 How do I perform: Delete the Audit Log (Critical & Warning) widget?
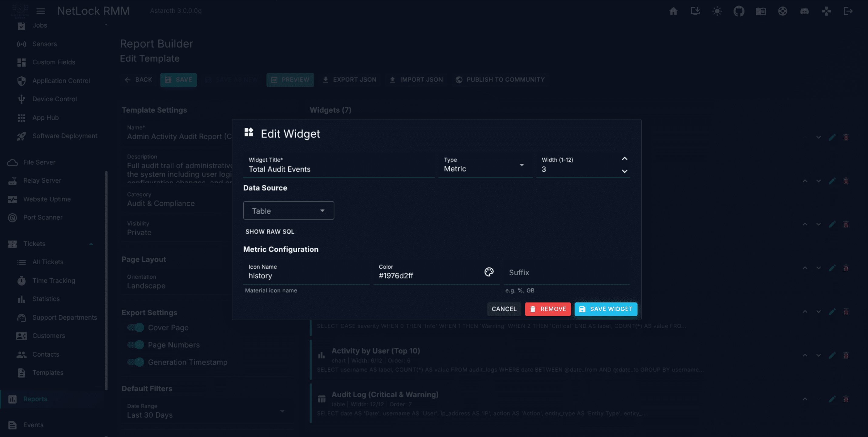click(846, 399)
